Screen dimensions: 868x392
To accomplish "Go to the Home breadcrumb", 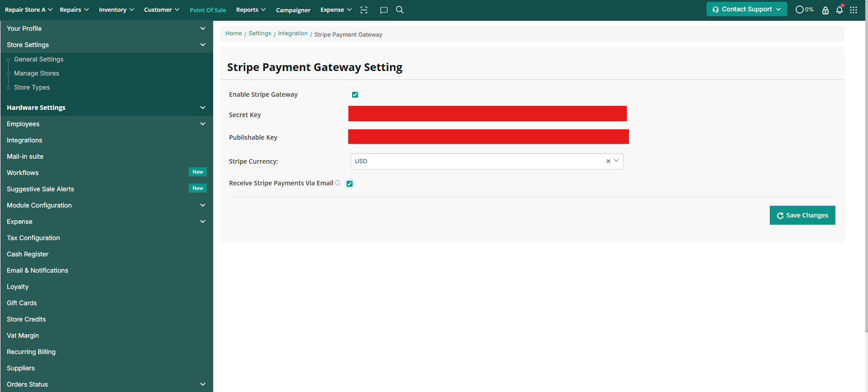I will tap(234, 33).
